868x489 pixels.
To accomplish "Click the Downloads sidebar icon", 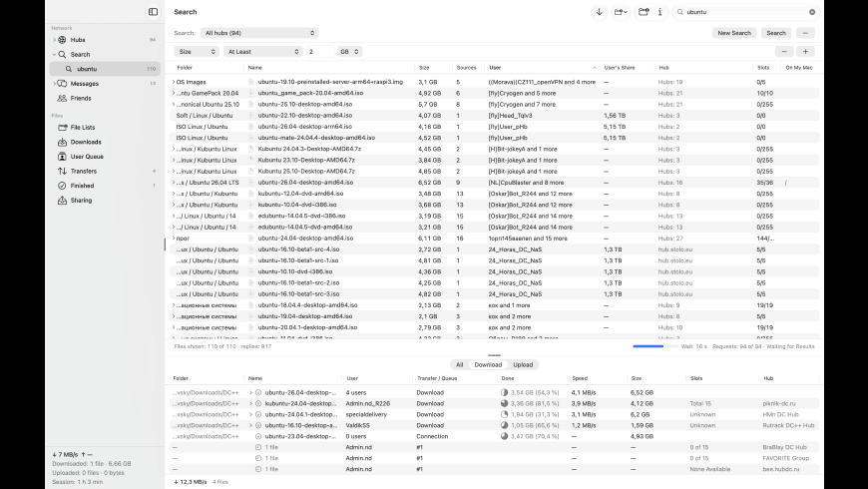I will coord(63,142).
